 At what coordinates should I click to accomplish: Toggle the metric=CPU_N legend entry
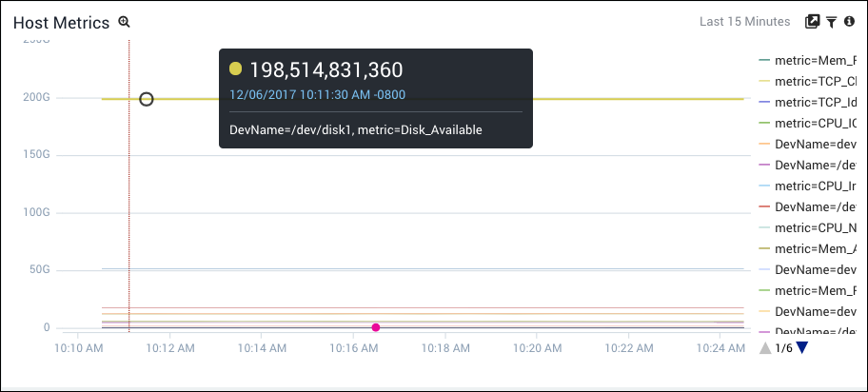tap(815, 227)
